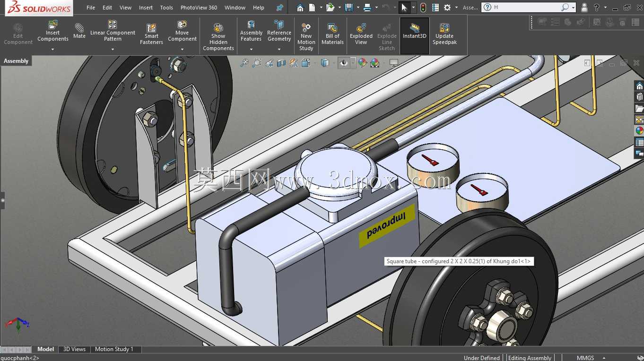Open the Options gear dropdown arrow
Viewport: 644px width, 361px height.
456,8
